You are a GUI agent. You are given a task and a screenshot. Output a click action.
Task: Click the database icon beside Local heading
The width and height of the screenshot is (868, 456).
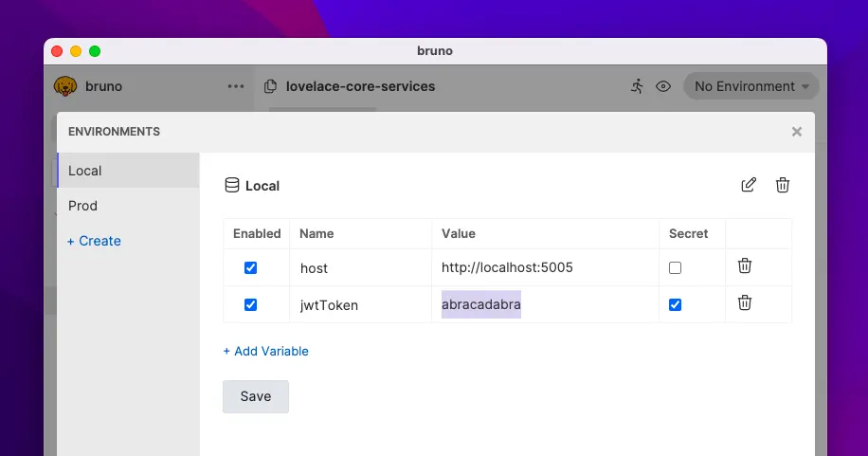point(232,185)
